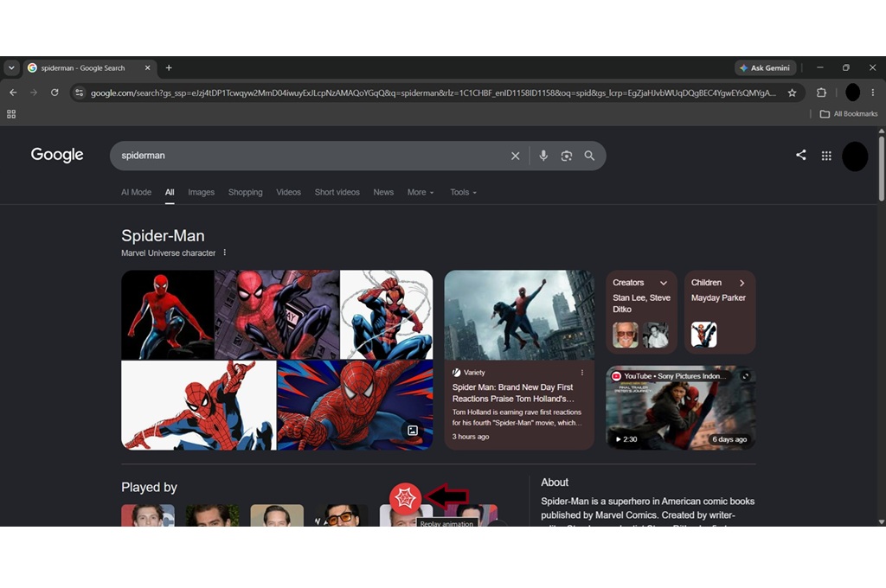The height and width of the screenshot is (588, 886).
Task: Start voice search with microphone
Action: point(543,156)
